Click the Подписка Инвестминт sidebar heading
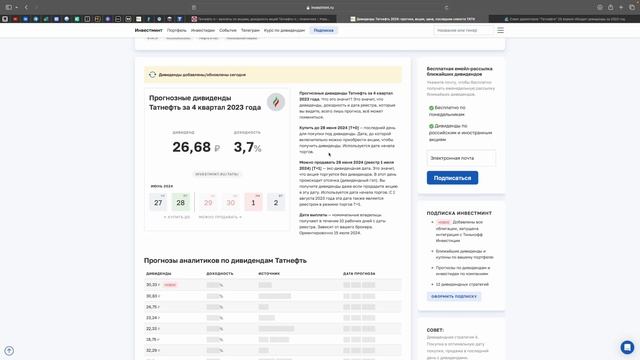The width and height of the screenshot is (640, 360). click(459, 213)
